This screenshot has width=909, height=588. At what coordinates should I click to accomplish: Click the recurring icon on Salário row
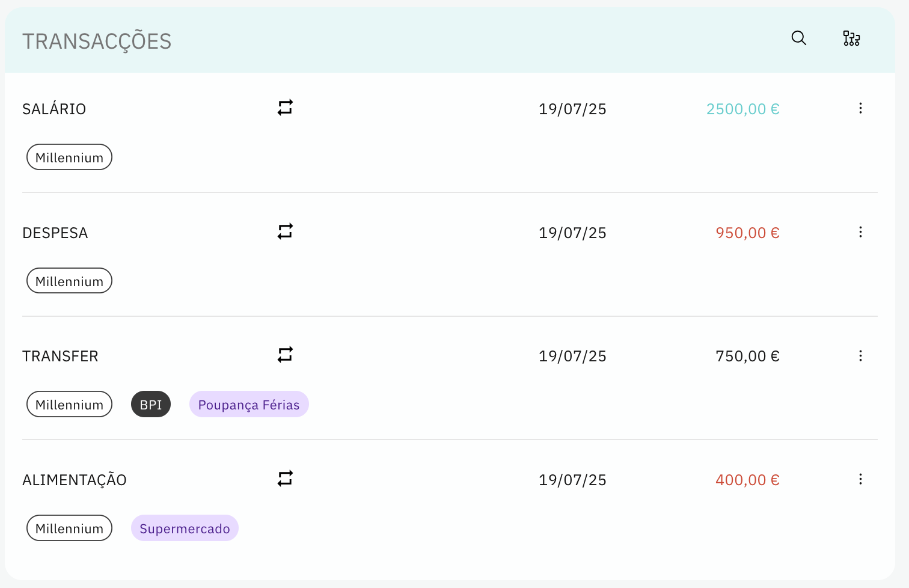(285, 108)
